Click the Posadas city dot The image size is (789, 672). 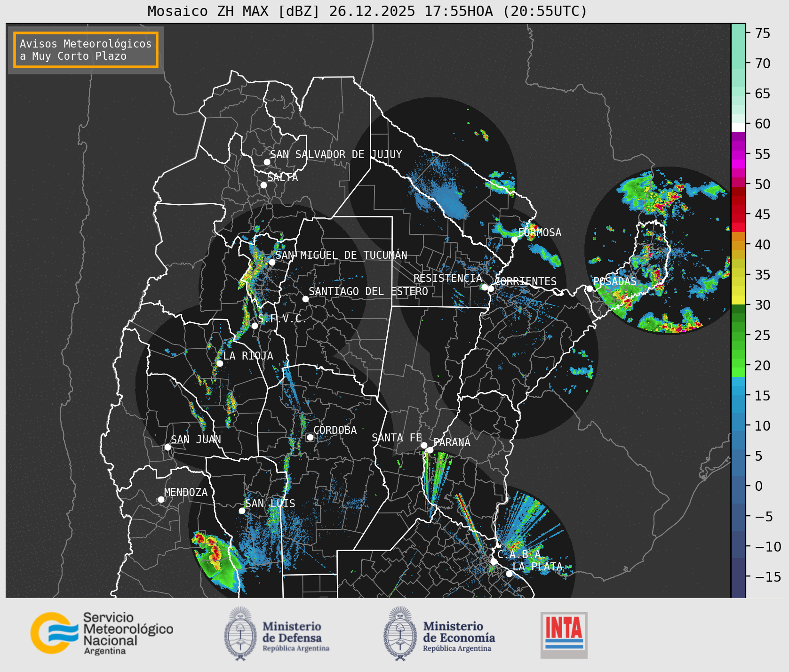click(x=590, y=288)
